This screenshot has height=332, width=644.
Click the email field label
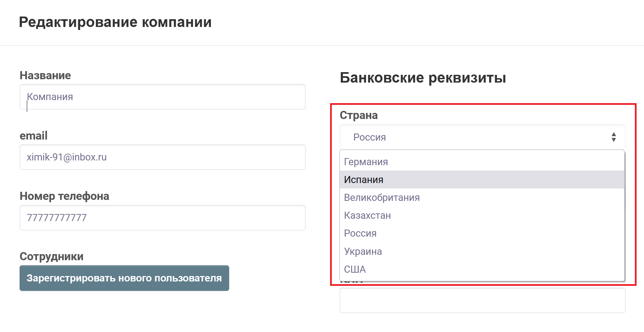point(33,136)
